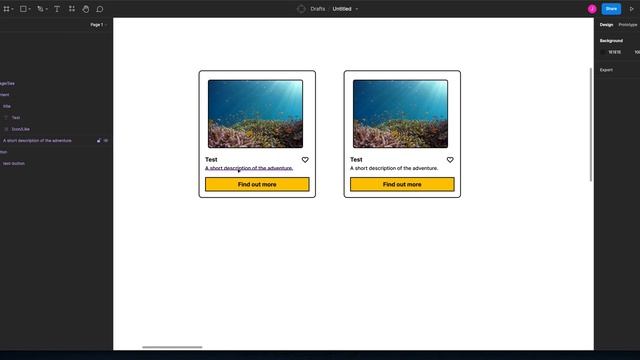
Task: Click the Background hex value field
Action: coord(615,52)
